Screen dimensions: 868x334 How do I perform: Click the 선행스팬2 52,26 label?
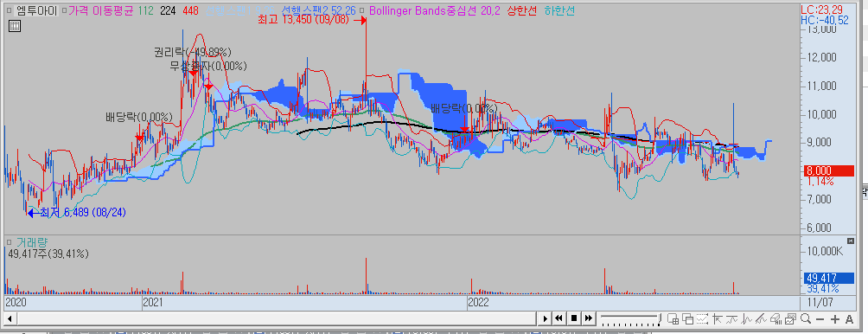(318, 10)
